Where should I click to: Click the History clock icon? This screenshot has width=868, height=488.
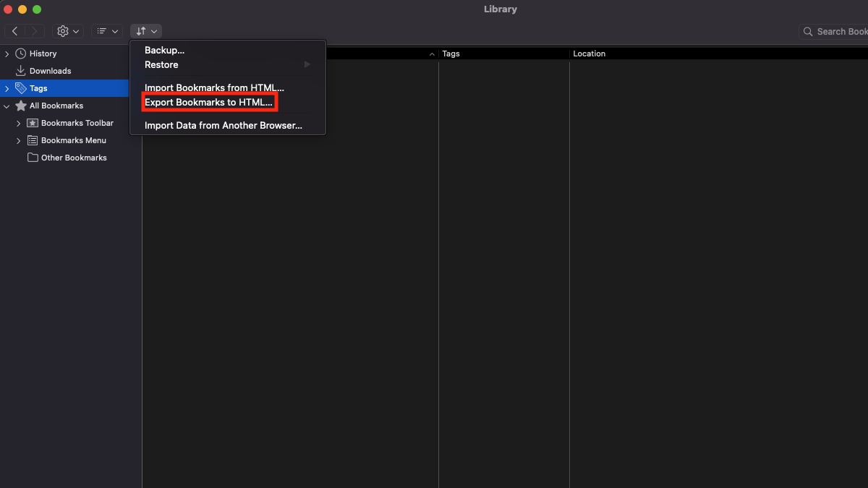(x=21, y=53)
